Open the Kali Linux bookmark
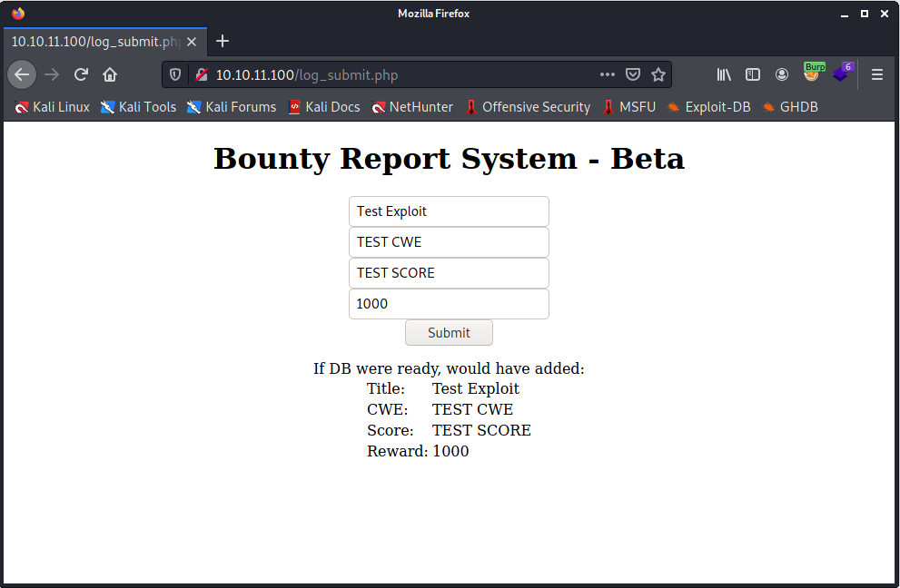Viewport: 900px width, 588px height. click(53, 107)
